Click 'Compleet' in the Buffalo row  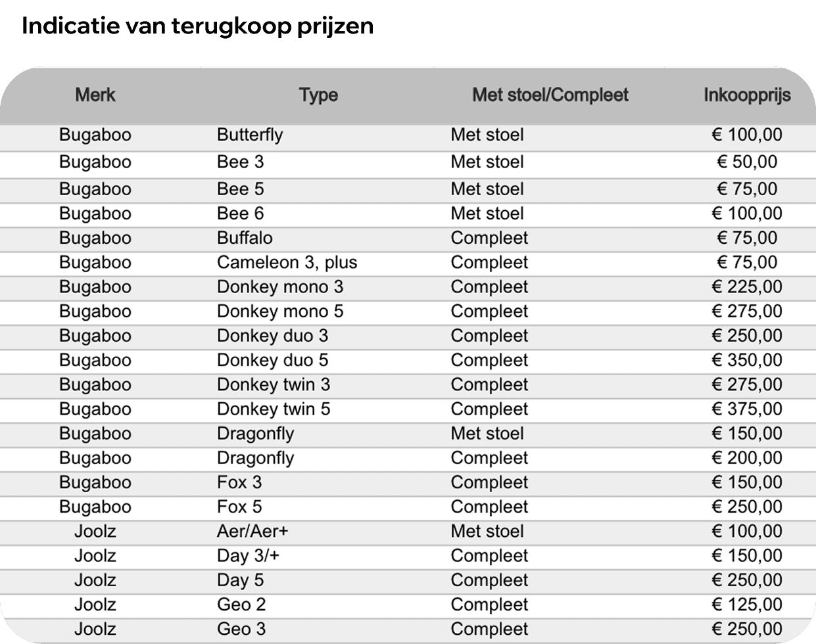click(x=489, y=238)
